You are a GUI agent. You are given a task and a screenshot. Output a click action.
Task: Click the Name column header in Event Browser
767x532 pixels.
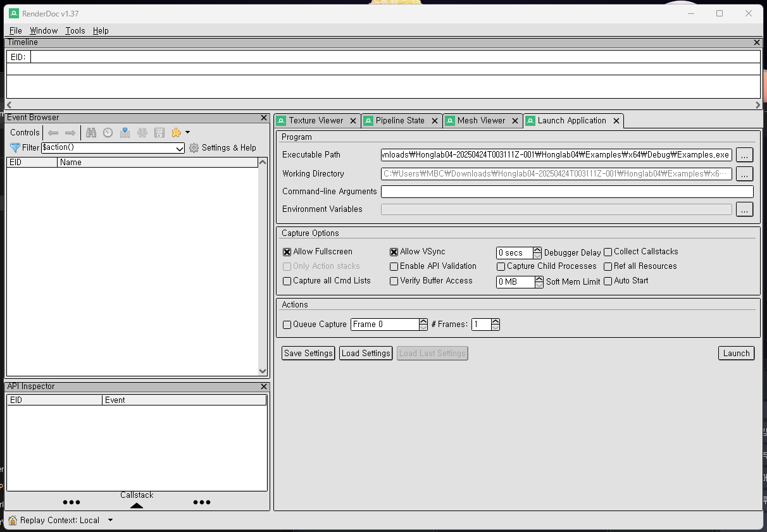[158, 163]
